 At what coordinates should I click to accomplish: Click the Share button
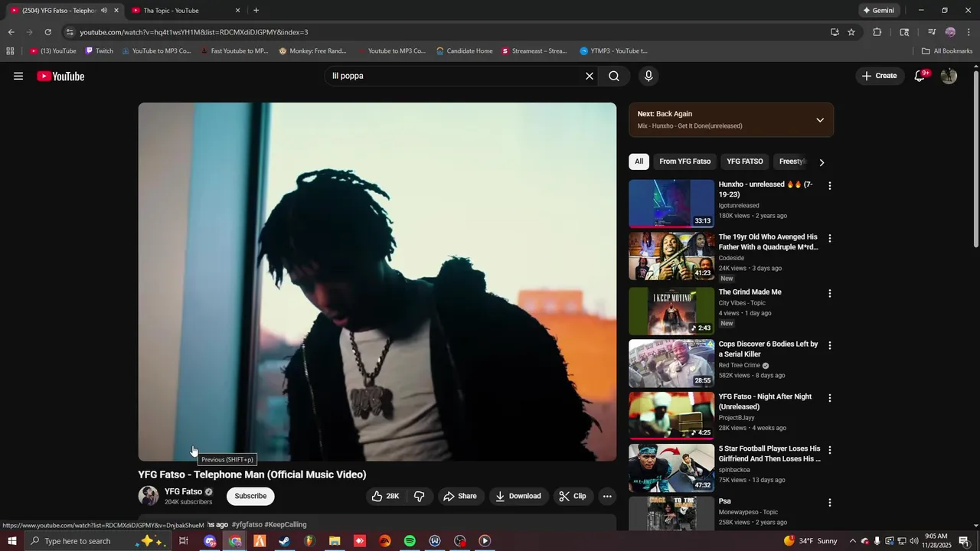pos(459,496)
